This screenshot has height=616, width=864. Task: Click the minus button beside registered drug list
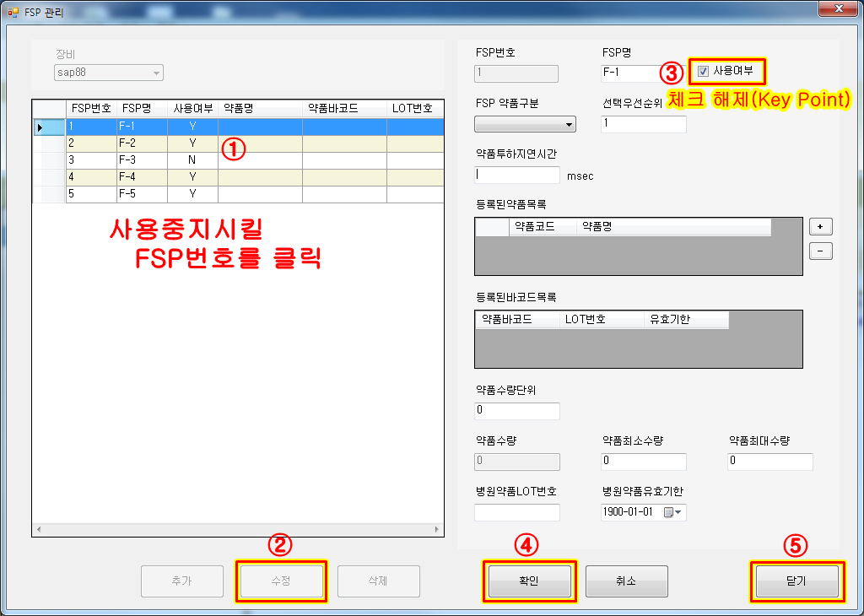coord(820,251)
